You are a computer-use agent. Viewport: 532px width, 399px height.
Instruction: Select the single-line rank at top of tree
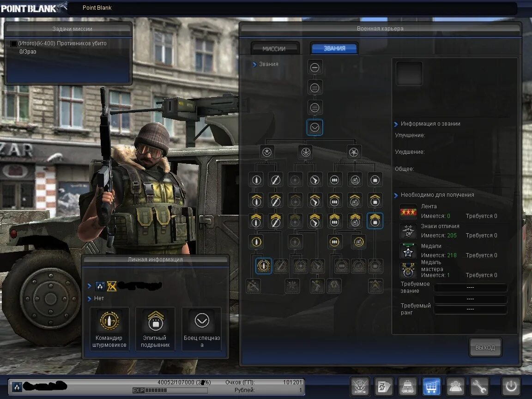(x=314, y=67)
